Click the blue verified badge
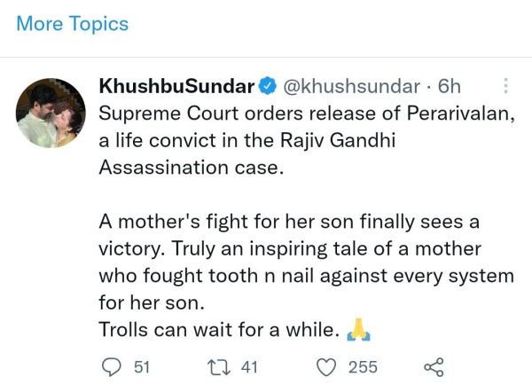The width and height of the screenshot is (532, 392). tap(269, 87)
